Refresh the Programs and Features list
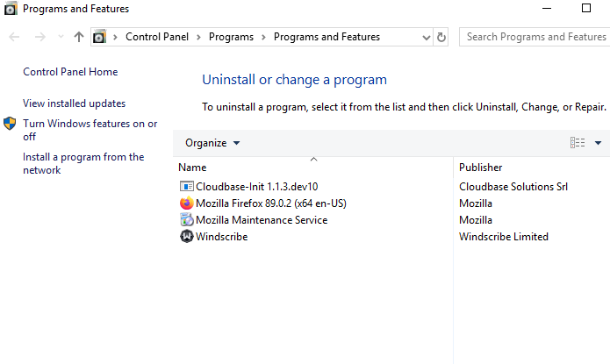This screenshot has height=364, width=610. [x=441, y=38]
